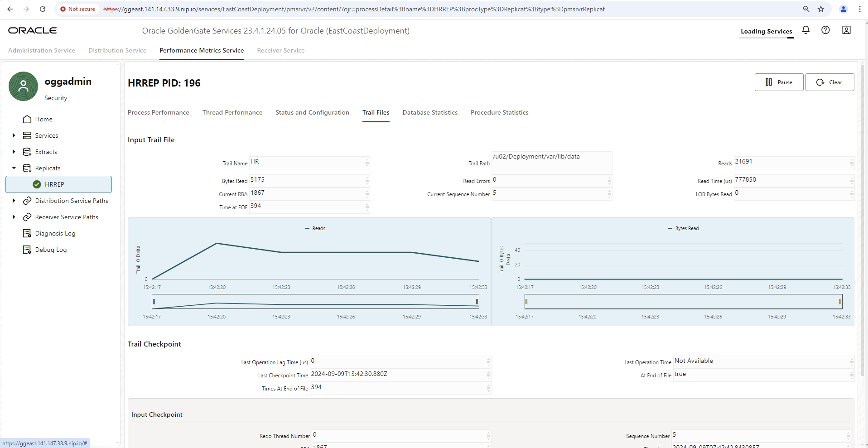Click right handle of Reads range slider
Image resolution: width=868 pixels, height=448 pixels.
[x=477, y=302]
